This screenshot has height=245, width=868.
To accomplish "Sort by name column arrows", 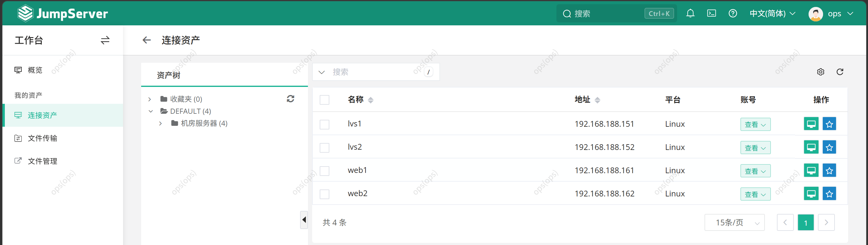I will [371, 100].
